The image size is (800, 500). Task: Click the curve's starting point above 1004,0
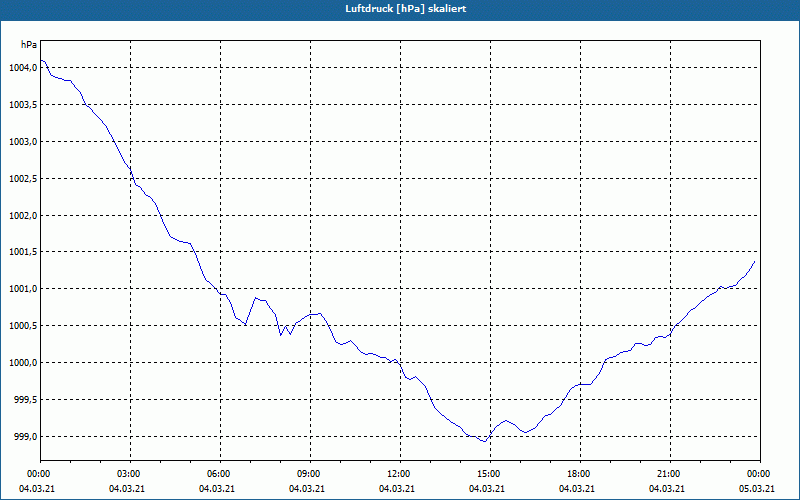[41, 60]
